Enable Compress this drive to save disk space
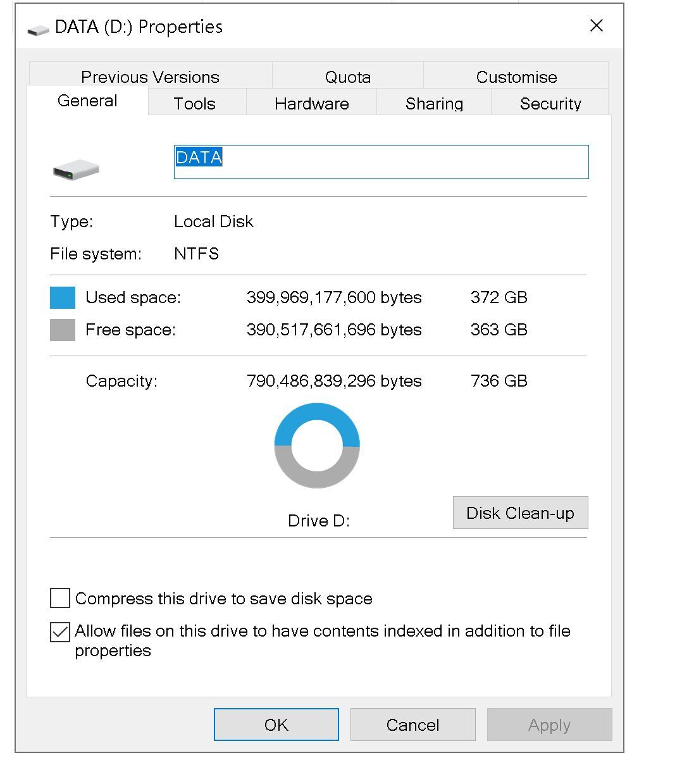The width and height of the screenshot is (682, 784). tap(60, 598)
